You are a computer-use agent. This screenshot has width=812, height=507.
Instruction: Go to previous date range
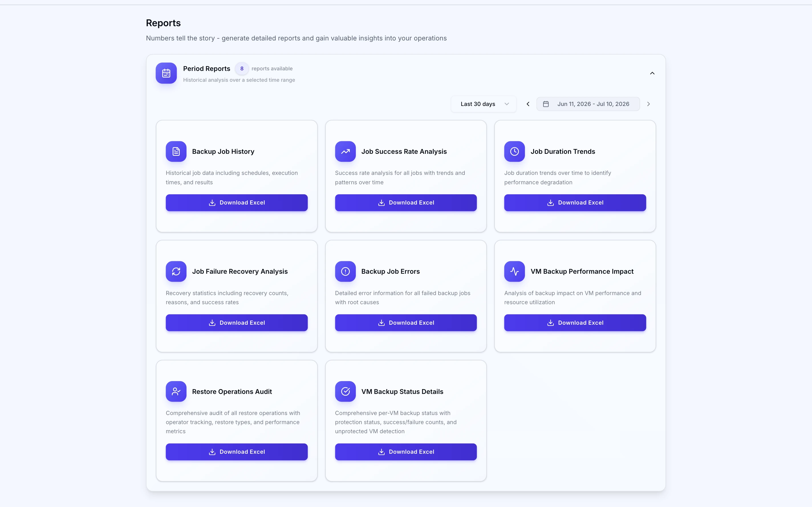528,104
